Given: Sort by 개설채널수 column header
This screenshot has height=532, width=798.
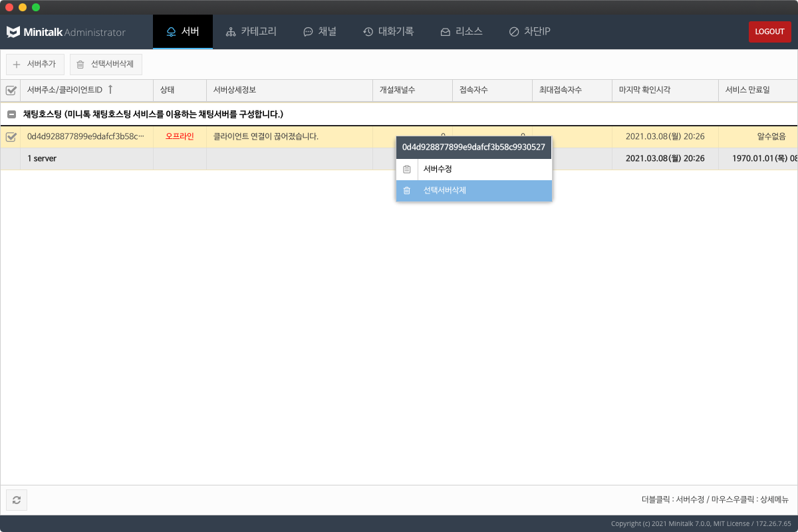Looking at the screenshot, I should [x=412, y=90].
